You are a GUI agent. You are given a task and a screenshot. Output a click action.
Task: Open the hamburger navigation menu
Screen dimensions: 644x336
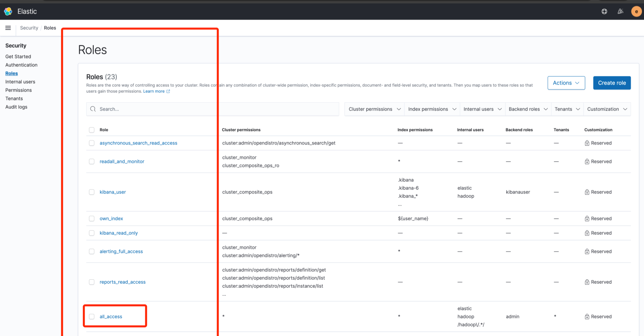tap(8, 28)
